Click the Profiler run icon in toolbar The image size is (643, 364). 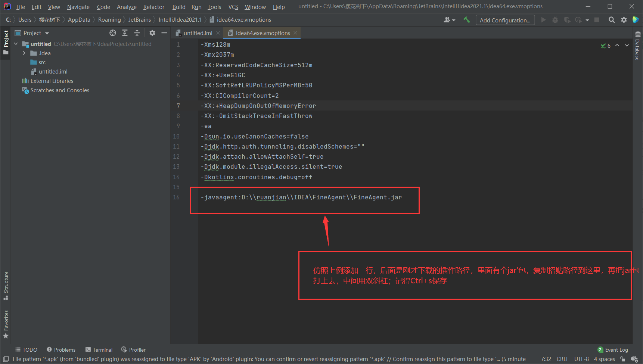578,20
